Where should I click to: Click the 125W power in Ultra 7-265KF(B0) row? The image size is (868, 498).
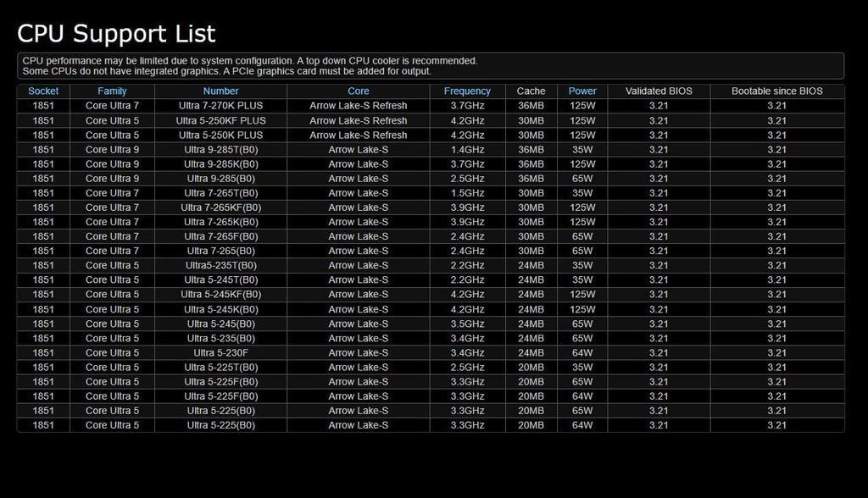[582, 207]
